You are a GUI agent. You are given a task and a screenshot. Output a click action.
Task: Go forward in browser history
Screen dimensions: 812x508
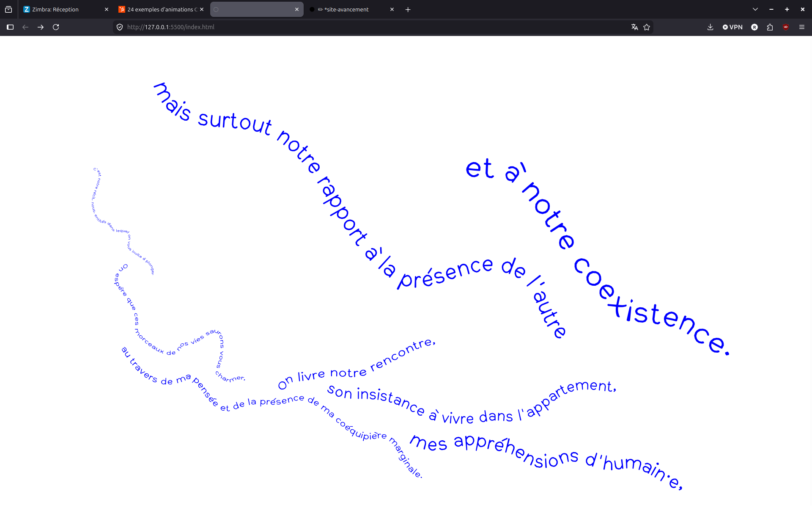pyautogui.click(x=41, y=27)
